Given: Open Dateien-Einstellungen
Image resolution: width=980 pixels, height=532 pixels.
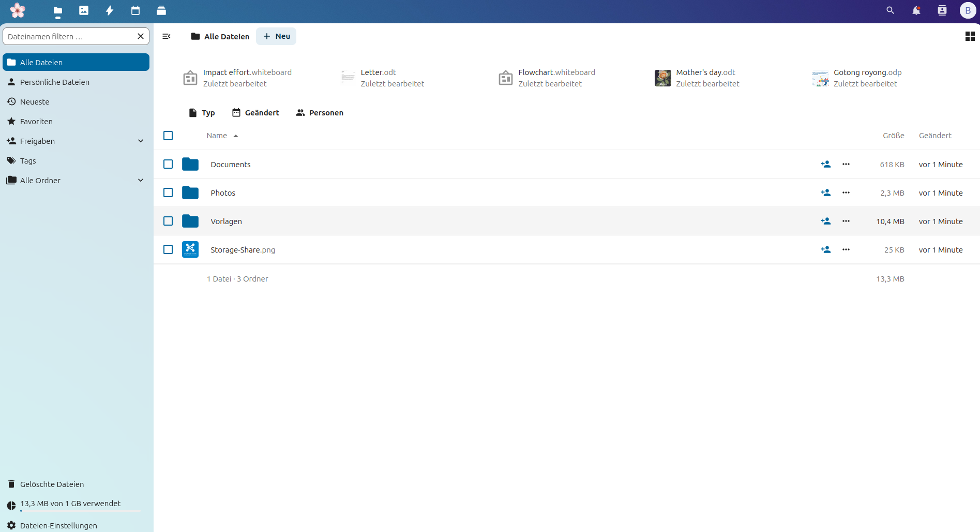Looking at the screenshot, I should 58,525.
